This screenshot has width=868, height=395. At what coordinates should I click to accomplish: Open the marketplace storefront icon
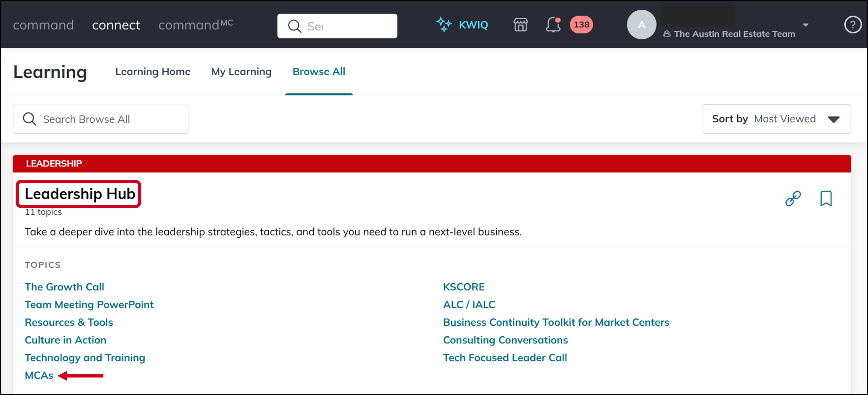pyautogui.click(x=520, y=25)
